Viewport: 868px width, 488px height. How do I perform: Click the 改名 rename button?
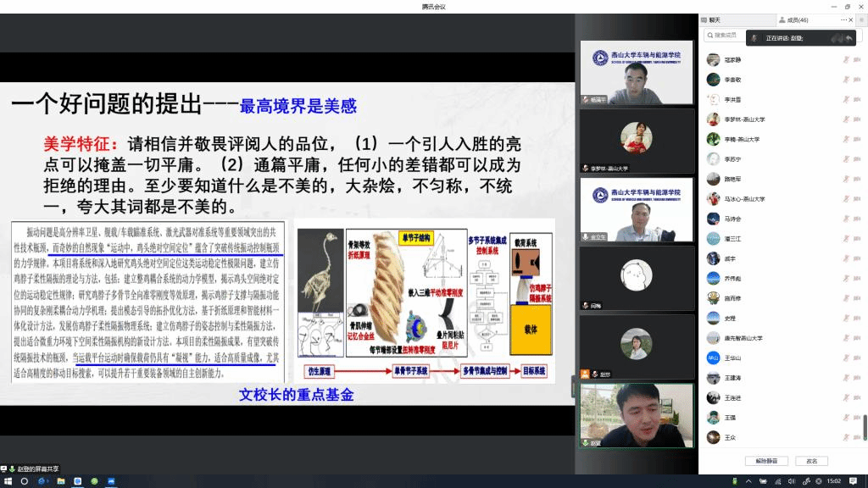[x=811, y=461]
